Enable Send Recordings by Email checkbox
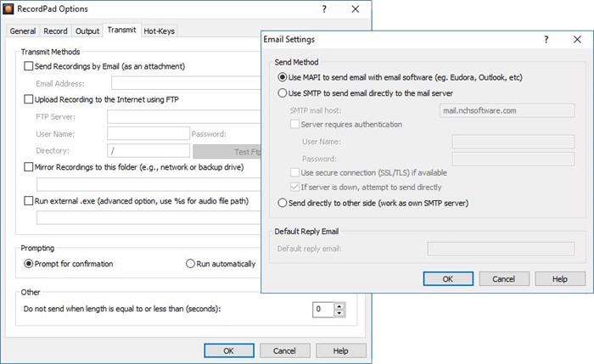The width and height of the screenshot is (594, 364). click(30, 66)
